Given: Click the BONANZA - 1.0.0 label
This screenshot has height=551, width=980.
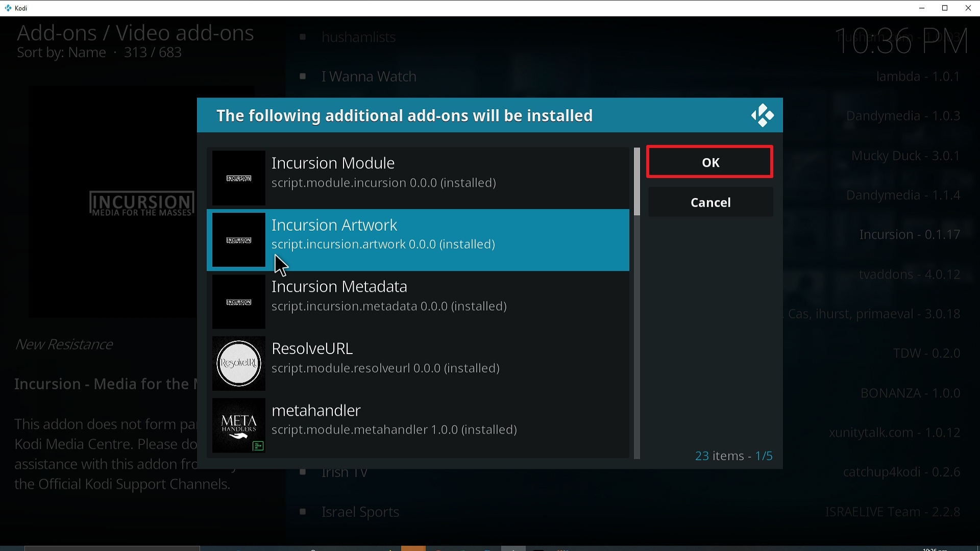Looking at the screenshot, I should (x=911, y=393).
